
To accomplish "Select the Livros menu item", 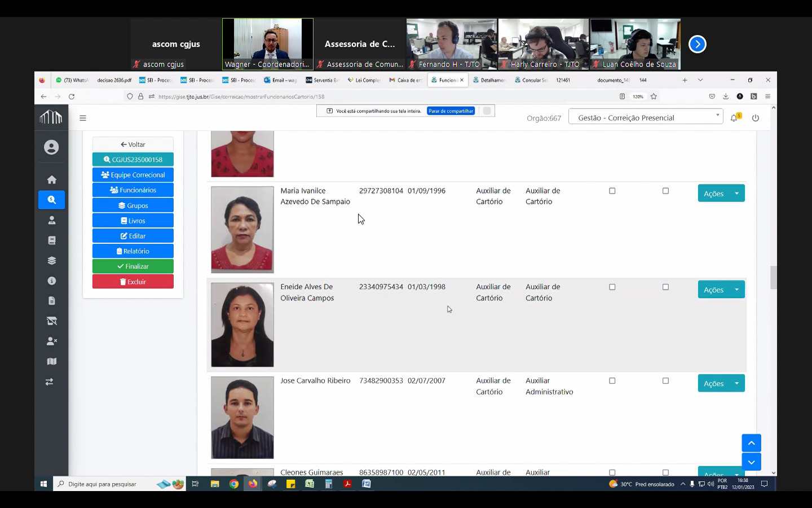I will coord(133,221).
